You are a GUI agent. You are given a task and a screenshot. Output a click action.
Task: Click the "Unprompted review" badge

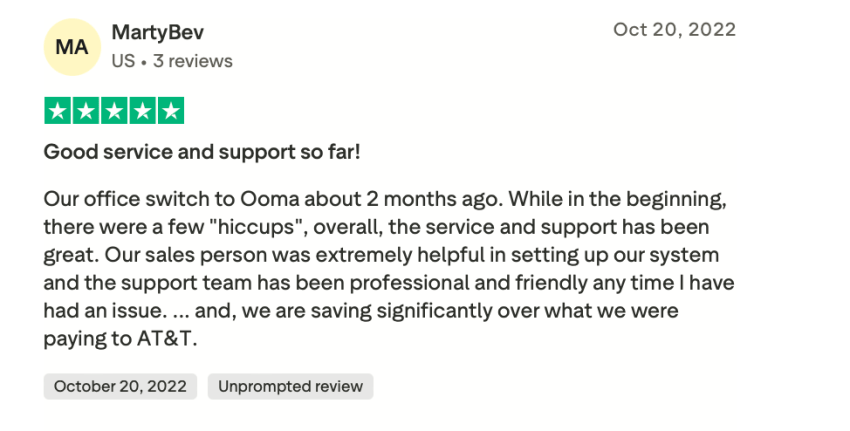pos(290,387)
